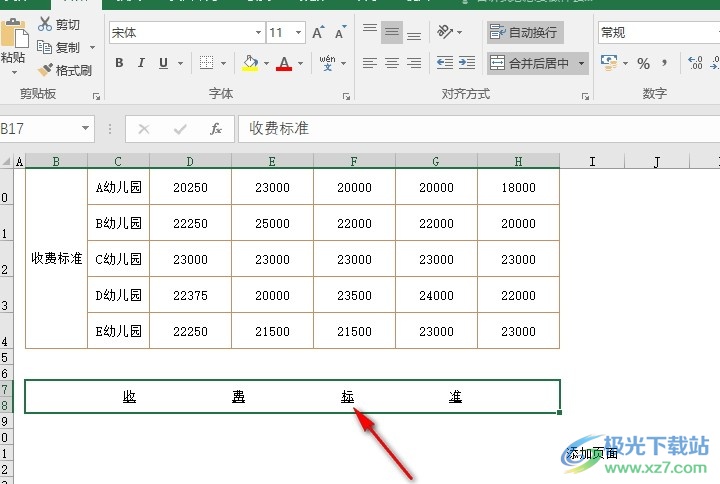This screenshot has height=484, width=720.
Task: Open underline style dropdown arrow
Action: coord(180,63)
